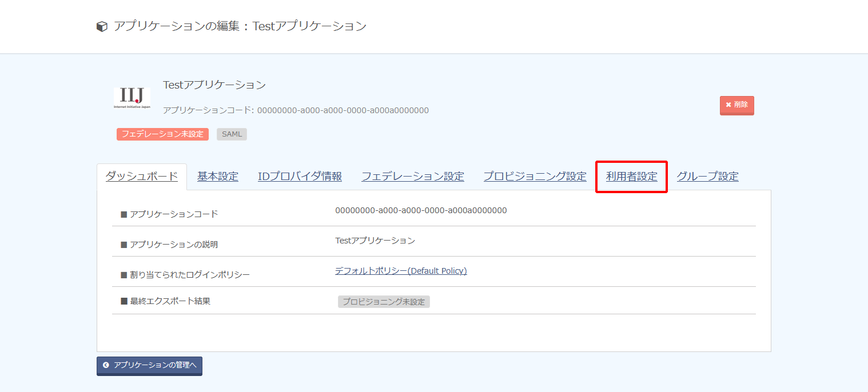Open the ダッシュボード tab

click(142, 177)
